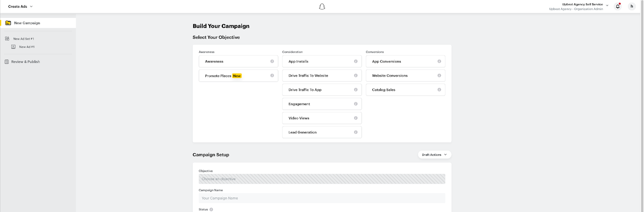
Task: Show info for Website Conversions
Action: tap(439, 75)
